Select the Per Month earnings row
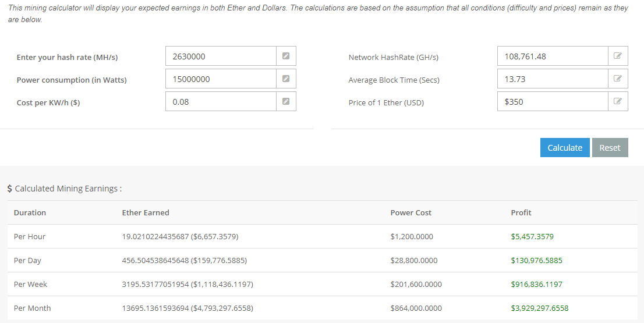This screenshot has height=323, width=644. pyautogui.click(x=322, y=308)
